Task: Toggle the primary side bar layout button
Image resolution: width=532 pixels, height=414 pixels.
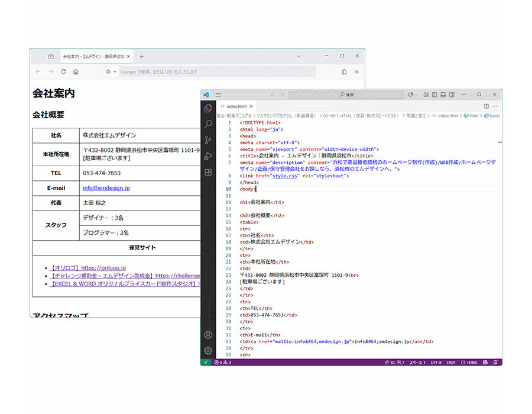Action: click(x=434, y=95)
